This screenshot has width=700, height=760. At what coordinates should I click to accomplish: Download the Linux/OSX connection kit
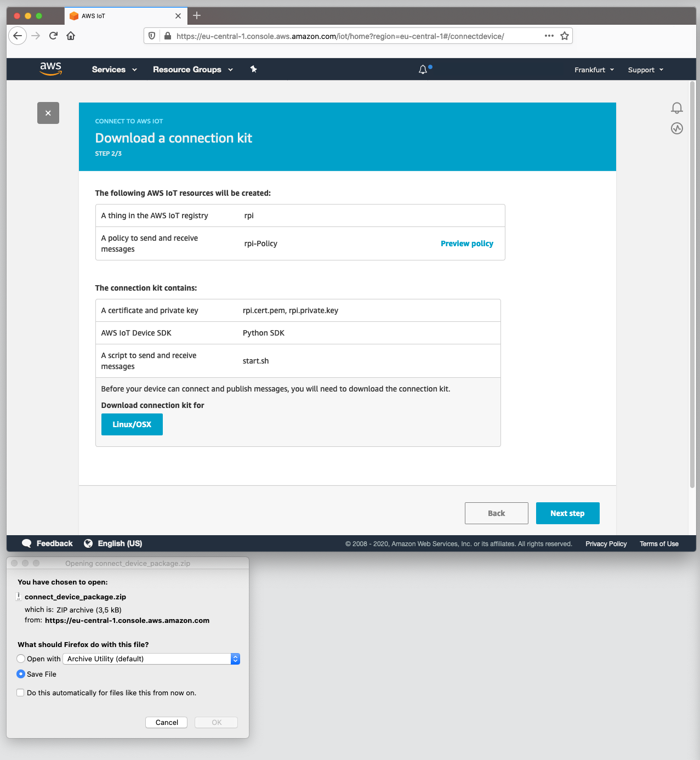pos(132,424)
